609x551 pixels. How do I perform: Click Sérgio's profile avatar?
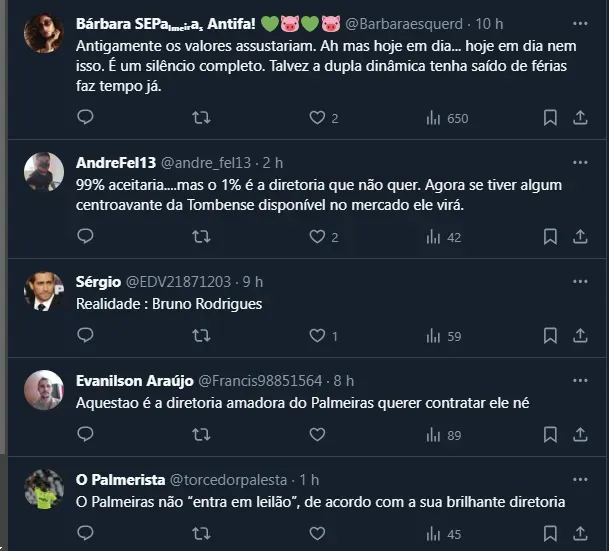[x=44, y=291]
